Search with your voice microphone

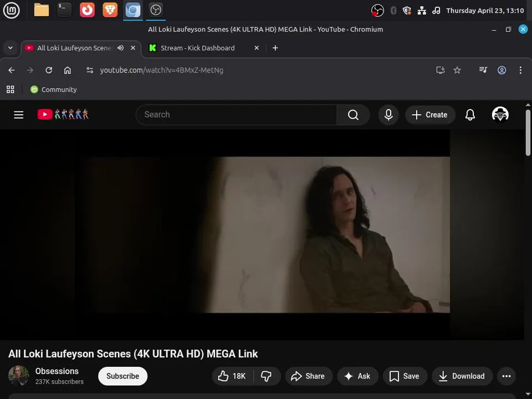pos(388,115)
